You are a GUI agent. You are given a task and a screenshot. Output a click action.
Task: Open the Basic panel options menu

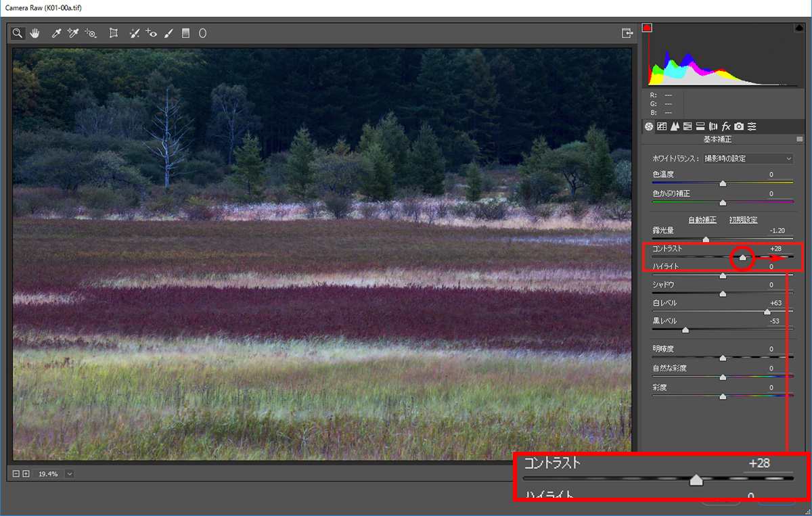click(x=800, y=139)
